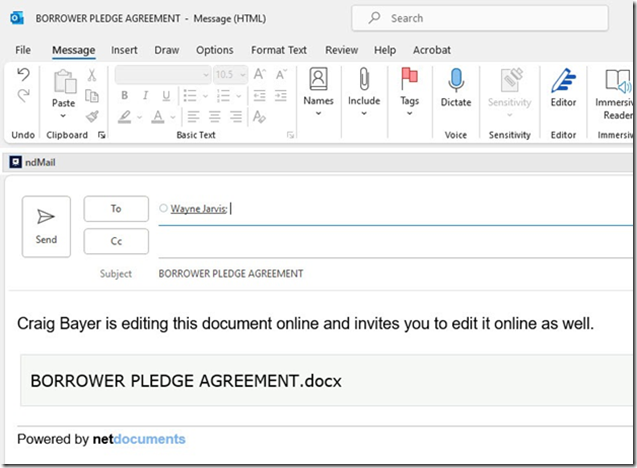Click the Cut scissors icon
This screenshot has height=468, width=637.
coord(92,75)
